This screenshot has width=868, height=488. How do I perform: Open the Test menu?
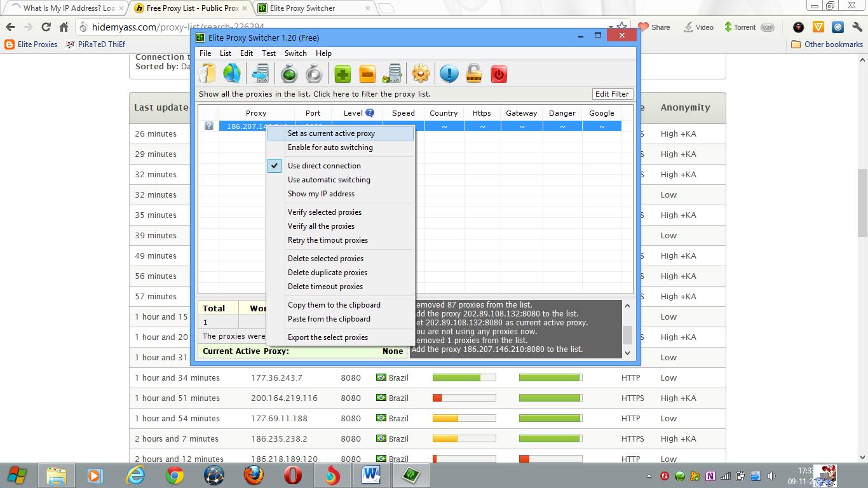[x=269, y=53]
